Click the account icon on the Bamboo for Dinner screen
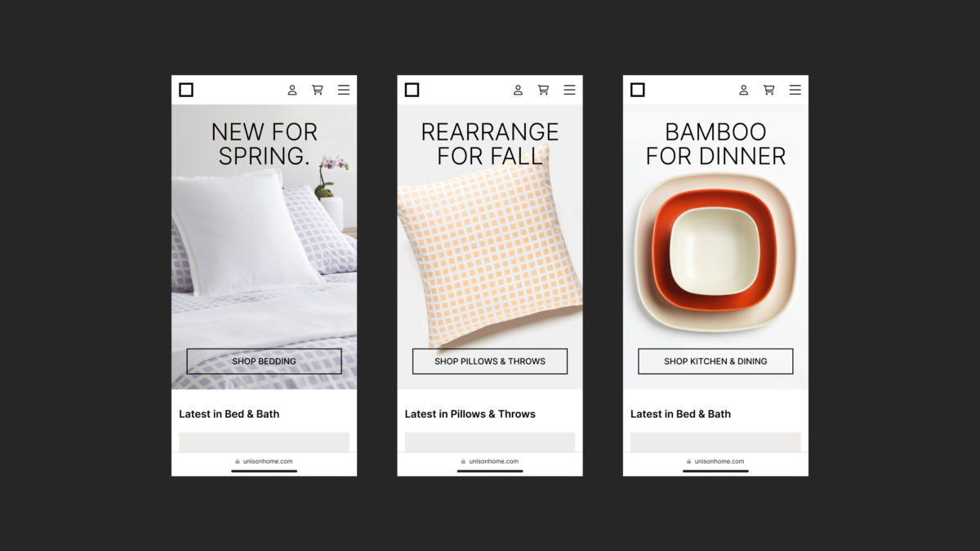 (743, 90)
